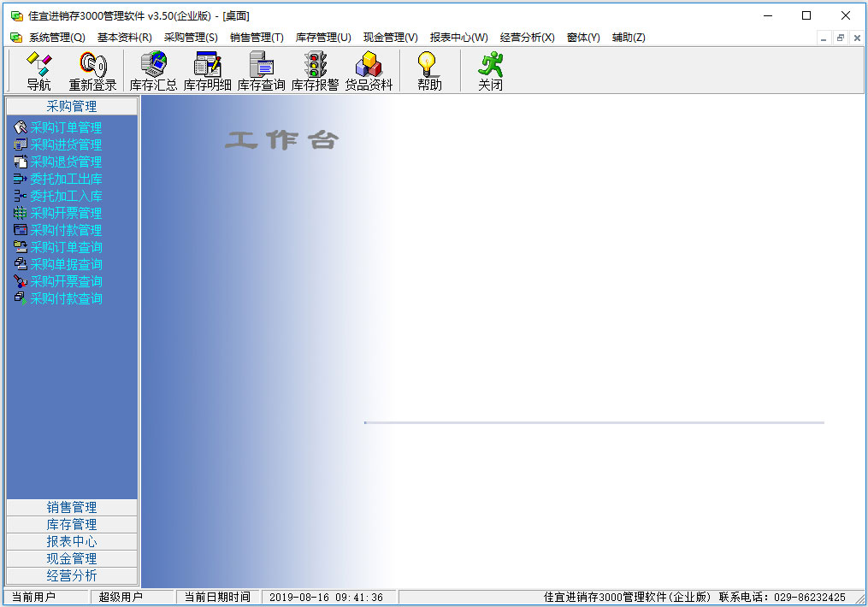
Task: Click the 超级用户 status bar entry
Action: click(x=121, y=597)
